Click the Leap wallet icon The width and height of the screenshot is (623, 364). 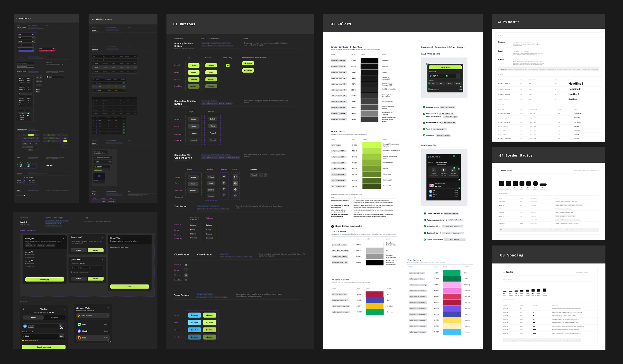[79, 324]
